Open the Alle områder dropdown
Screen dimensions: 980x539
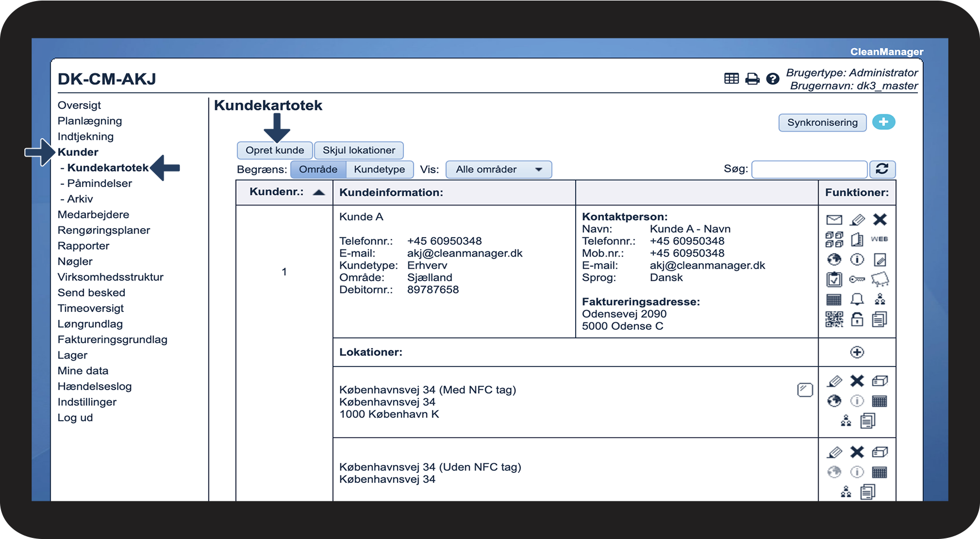coord(499,169)
